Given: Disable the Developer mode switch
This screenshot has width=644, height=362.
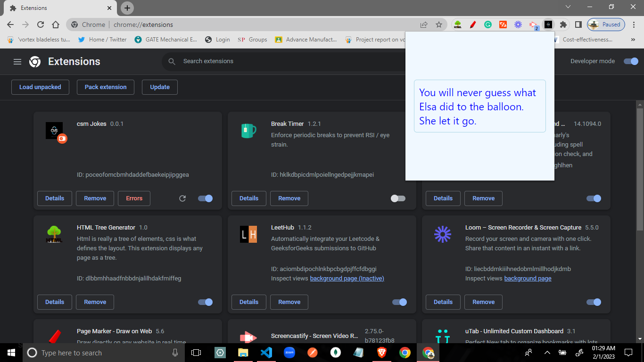Looking at the screenshot, I should tap(631, 61).
